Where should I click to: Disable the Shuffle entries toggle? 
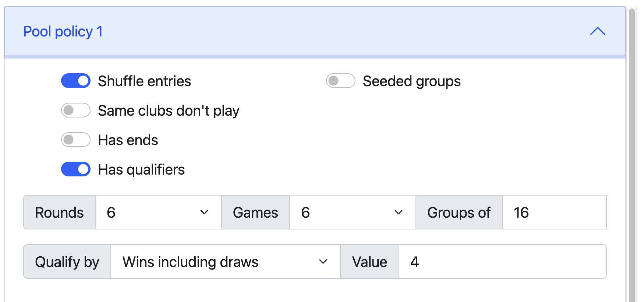pos(76,81)
